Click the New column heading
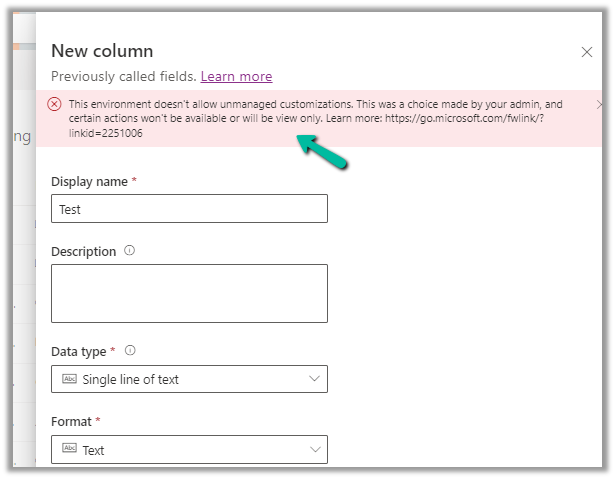615x479 pixels. coord(102,51)
